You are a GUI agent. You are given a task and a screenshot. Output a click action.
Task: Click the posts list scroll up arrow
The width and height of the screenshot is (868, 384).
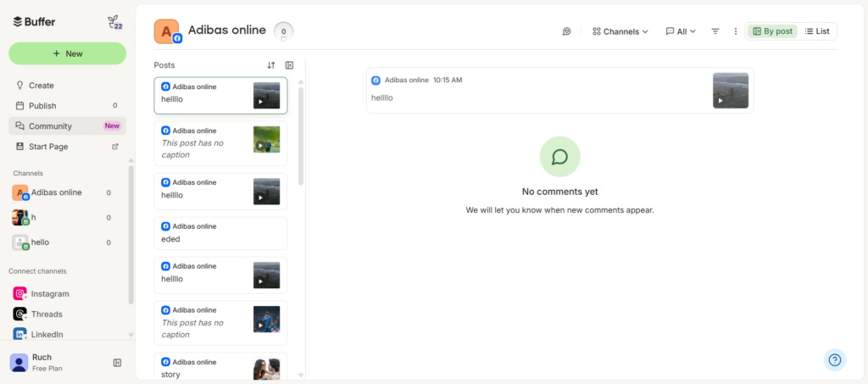coord(301,82)
